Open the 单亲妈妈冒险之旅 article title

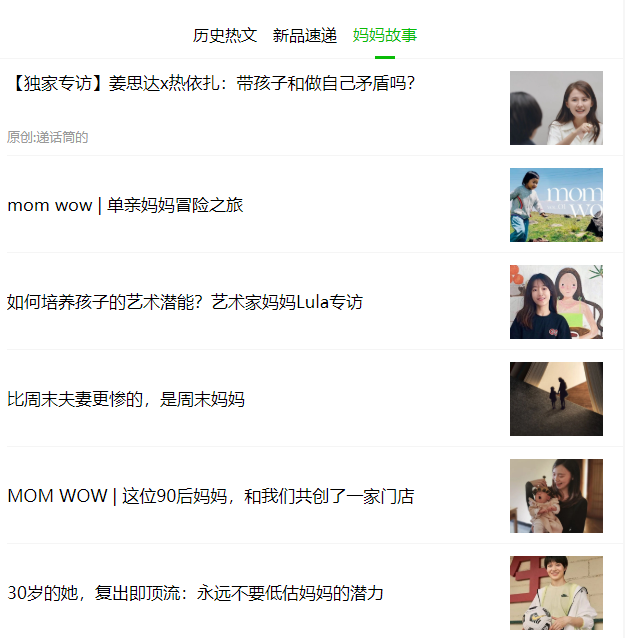click(x=125, y=205)
